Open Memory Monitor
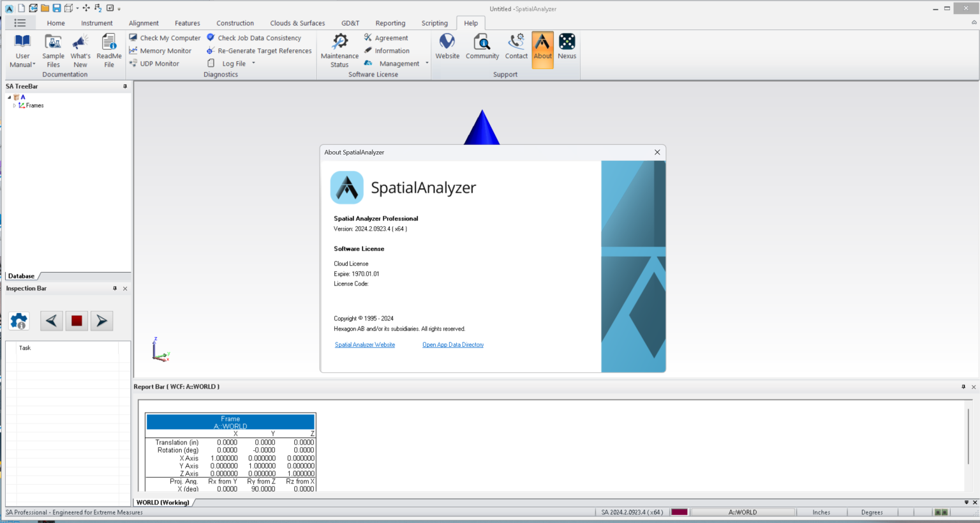 click(160, 51)
